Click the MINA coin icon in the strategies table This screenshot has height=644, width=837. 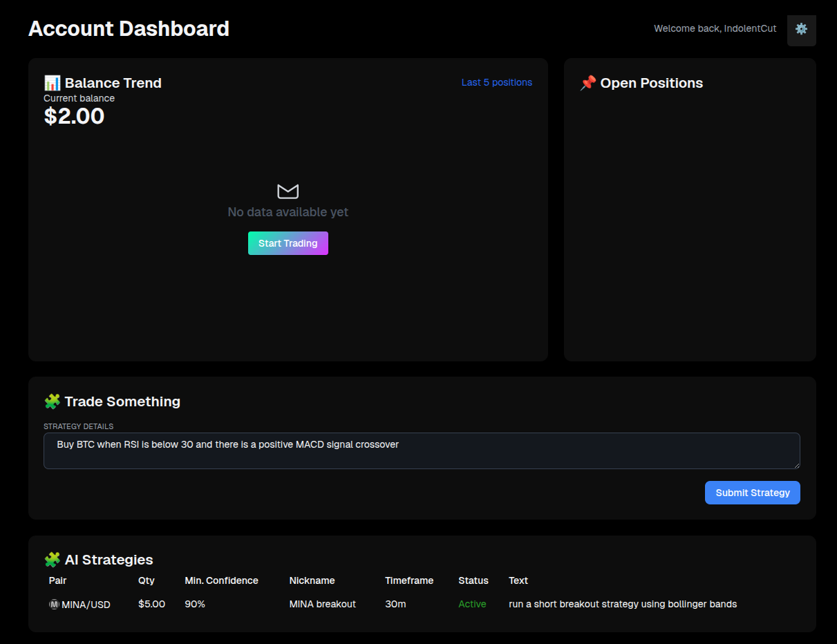(x=53, y=604)
